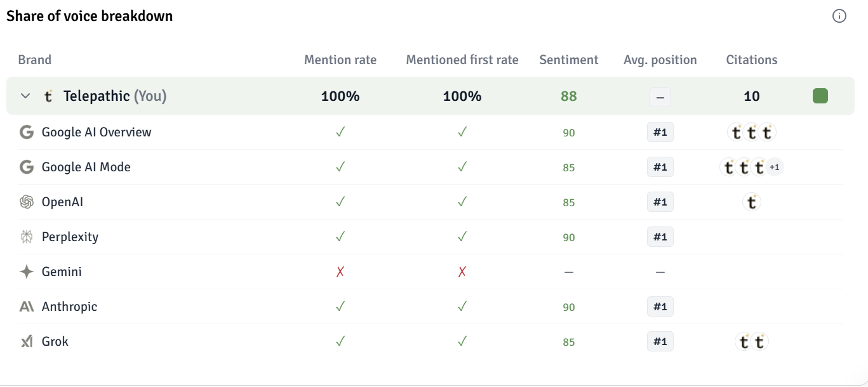Click the Telepathic brand logo icon
The height and width of the screenshot is (387, 868).
(48, 96)
